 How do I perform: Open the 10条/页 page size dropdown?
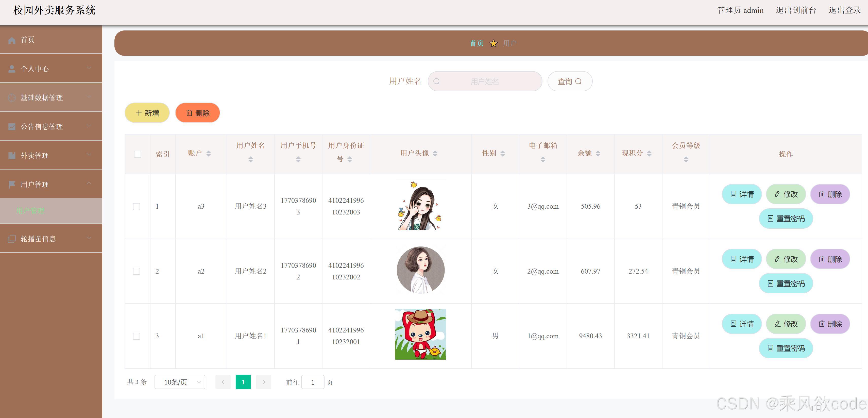pos(180,382)
